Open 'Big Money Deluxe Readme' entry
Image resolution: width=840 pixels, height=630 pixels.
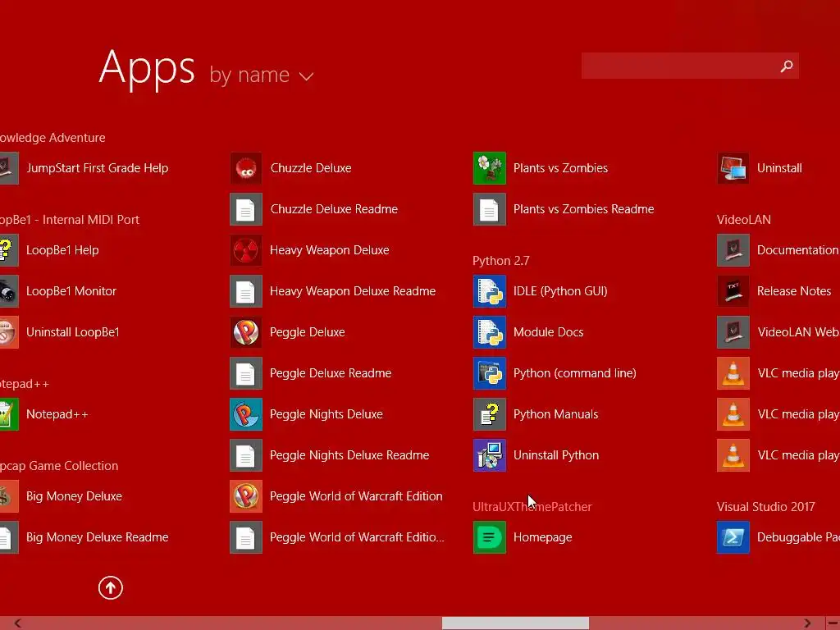pyautogui.click(x=84, y=537)
